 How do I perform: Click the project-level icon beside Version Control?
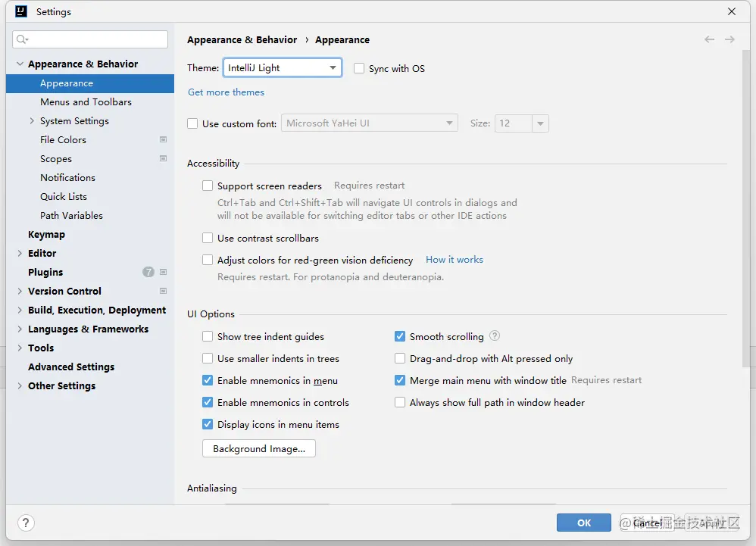pos(164,291)
